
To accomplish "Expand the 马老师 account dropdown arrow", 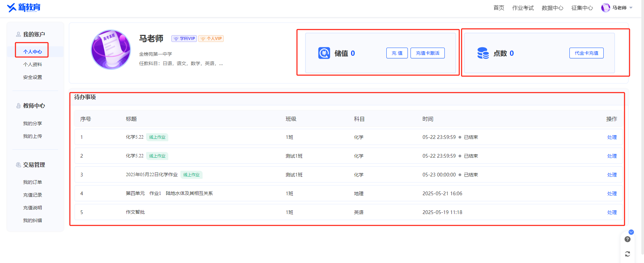I will coord(631,8).
